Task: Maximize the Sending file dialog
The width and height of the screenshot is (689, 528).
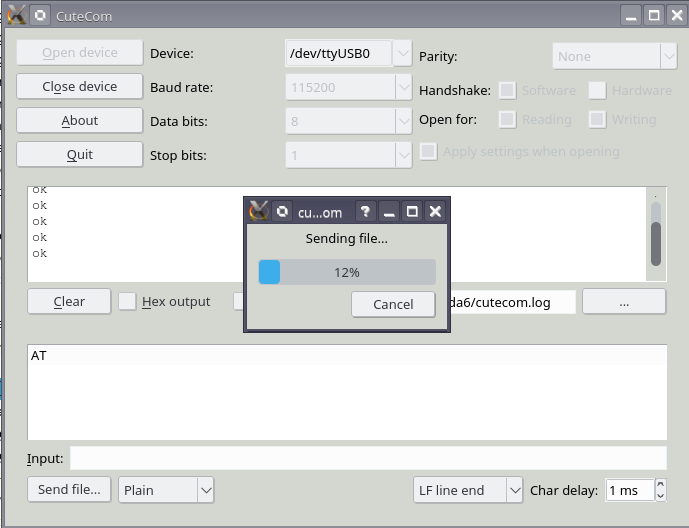Action: [x=412, y=212]
